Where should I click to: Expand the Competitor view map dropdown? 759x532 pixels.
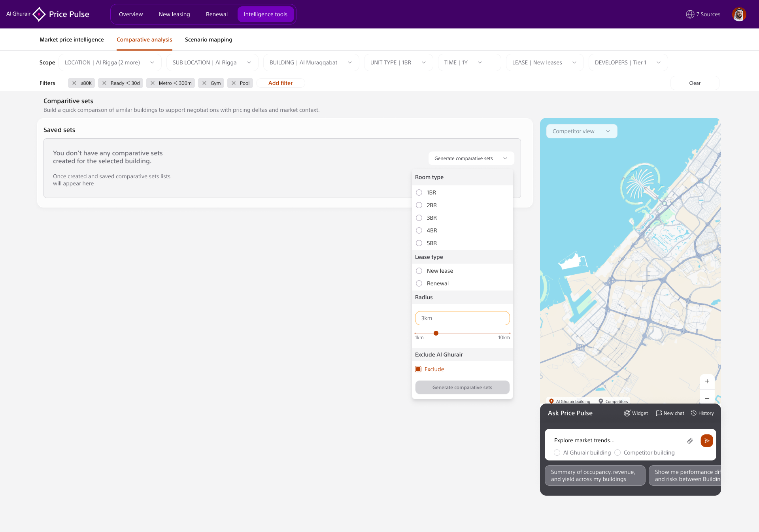pos(582,131)
